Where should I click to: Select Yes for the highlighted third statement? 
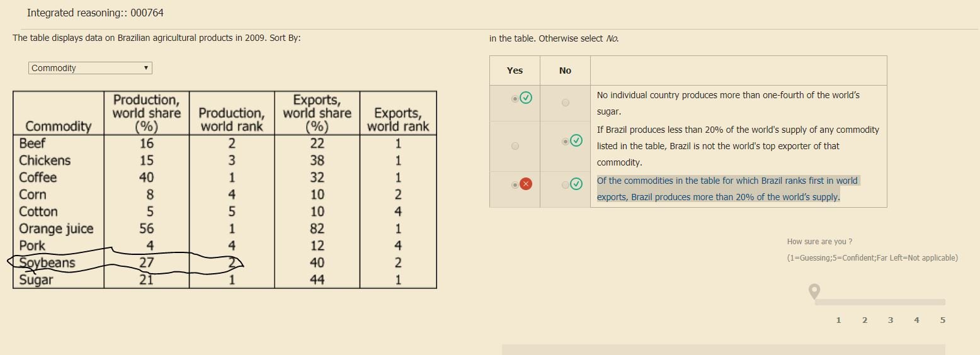(x=515, y=184)
